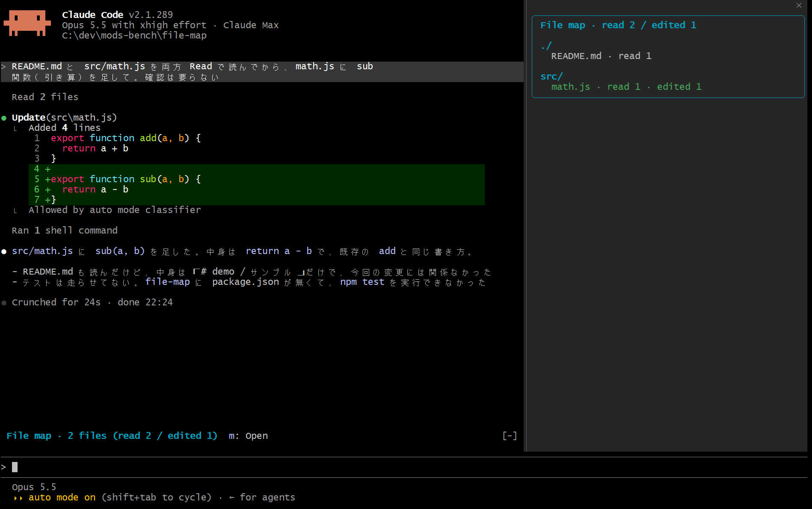The width and height of the screenshot is (812, 509).
Task: Click 'Allowed by auto mode classifier' text
Action: pyautogui.click(x=115, y=210)
